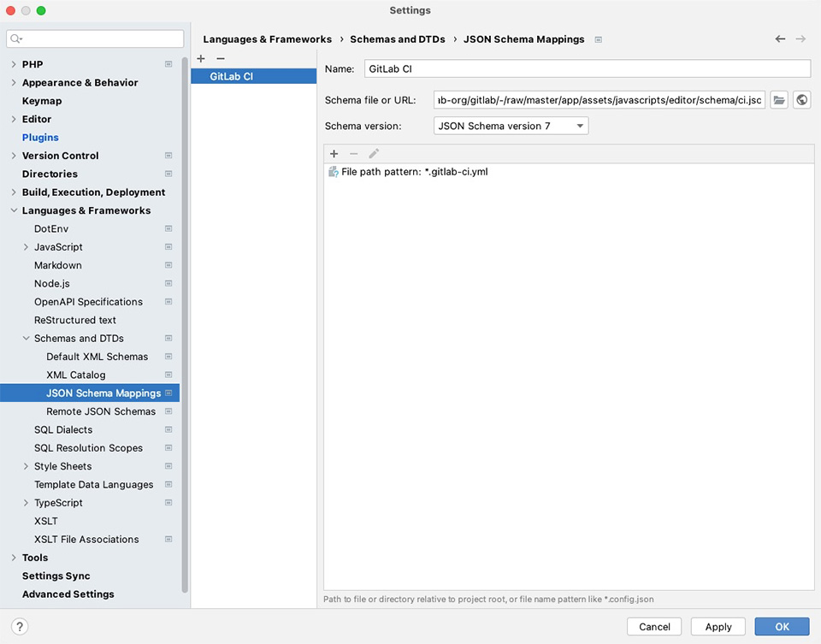Open Settings Sync page

coord(56,576)
